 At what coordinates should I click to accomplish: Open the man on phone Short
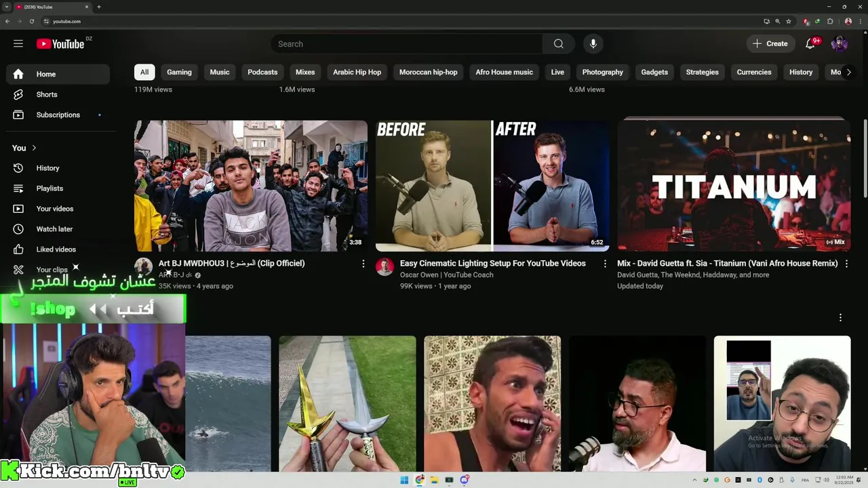click(x=492, y=403)
